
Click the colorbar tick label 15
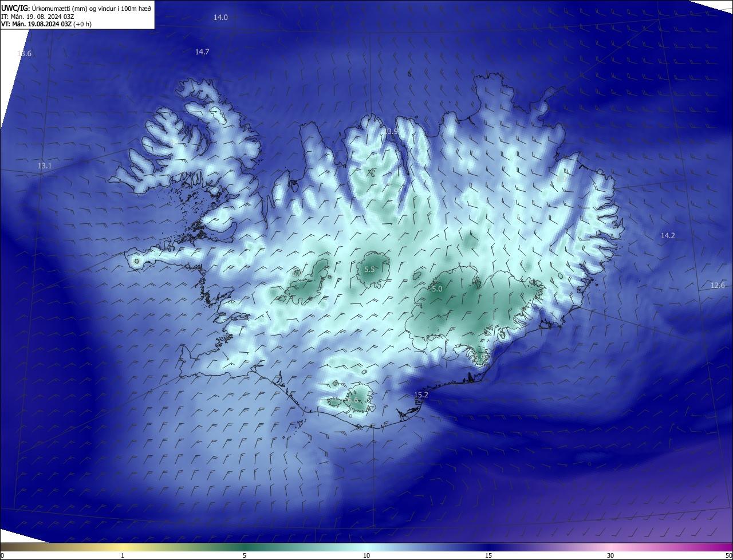point(488,555)
